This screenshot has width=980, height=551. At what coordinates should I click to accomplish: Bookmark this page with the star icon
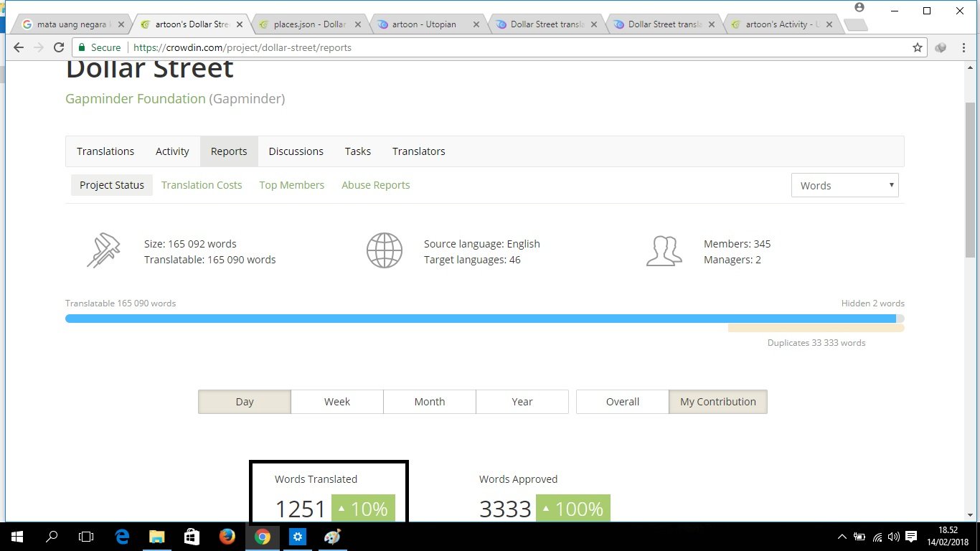[917, 47]
